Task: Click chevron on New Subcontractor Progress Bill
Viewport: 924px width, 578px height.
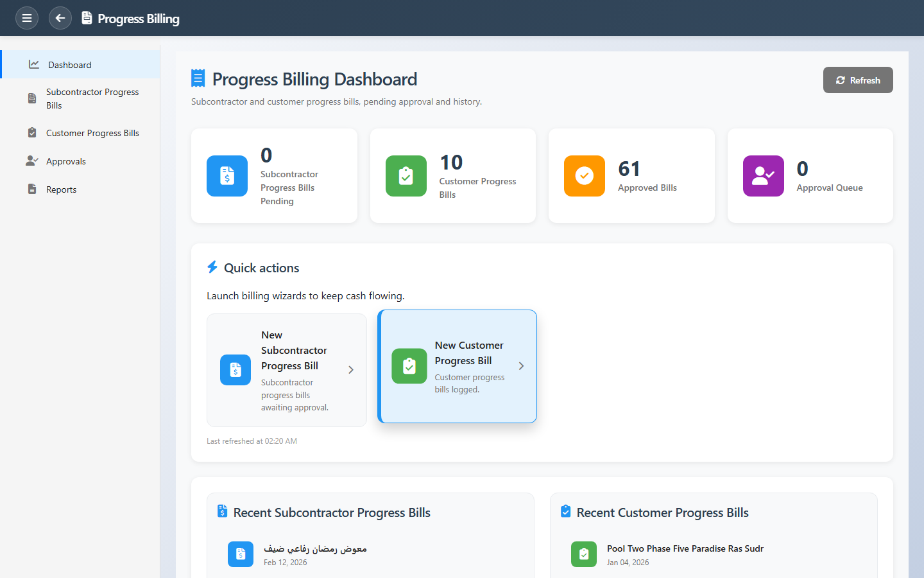Action: point(351,370)
